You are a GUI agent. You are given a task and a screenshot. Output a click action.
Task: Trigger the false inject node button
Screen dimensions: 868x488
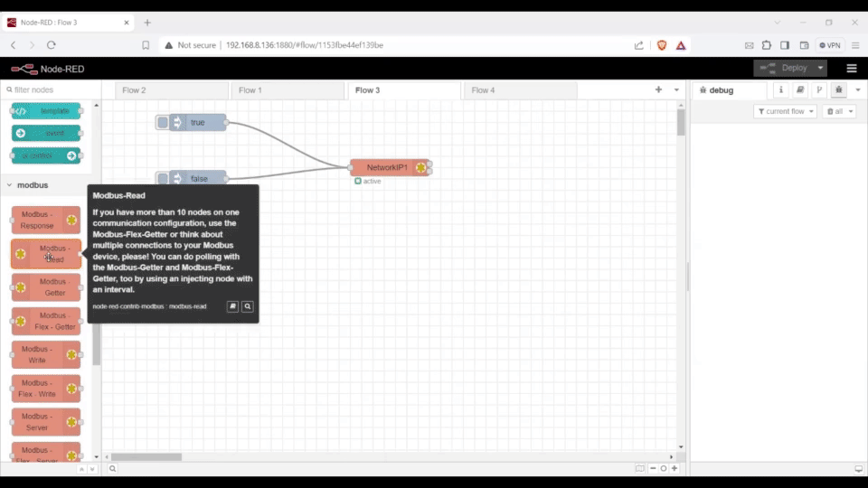pos(163,179)
